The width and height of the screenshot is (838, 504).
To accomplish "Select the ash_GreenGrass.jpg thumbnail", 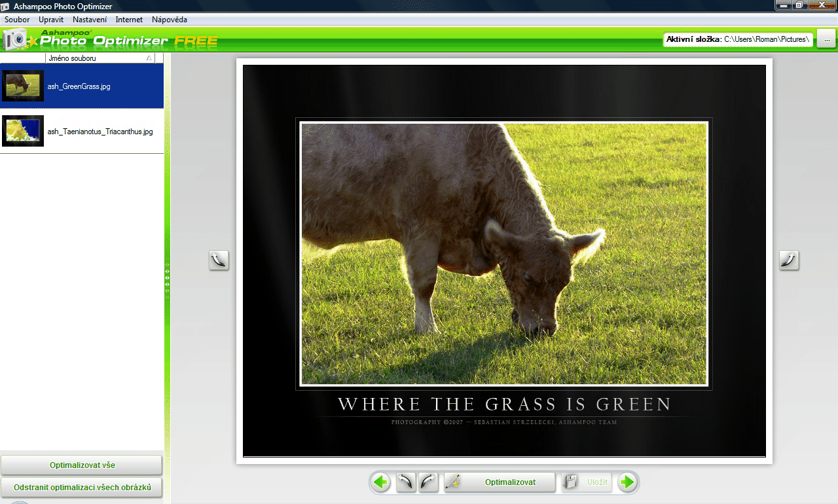I will (x=23, y=86).
